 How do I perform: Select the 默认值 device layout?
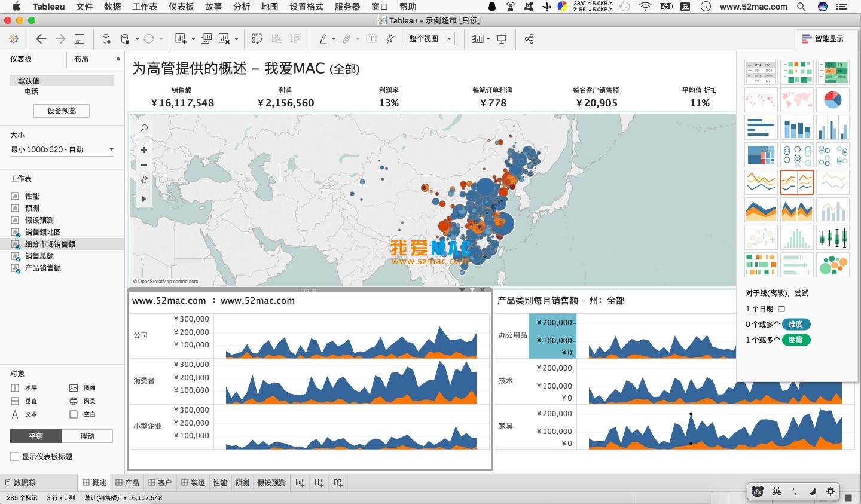[62, 81]
